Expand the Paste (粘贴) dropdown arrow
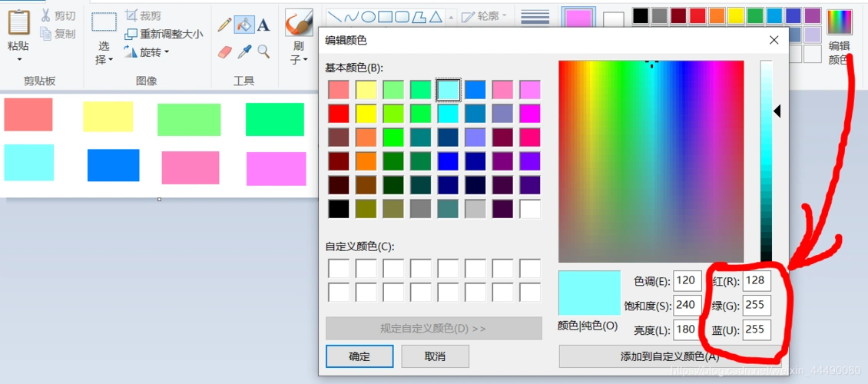 click(x=19, y=59)
